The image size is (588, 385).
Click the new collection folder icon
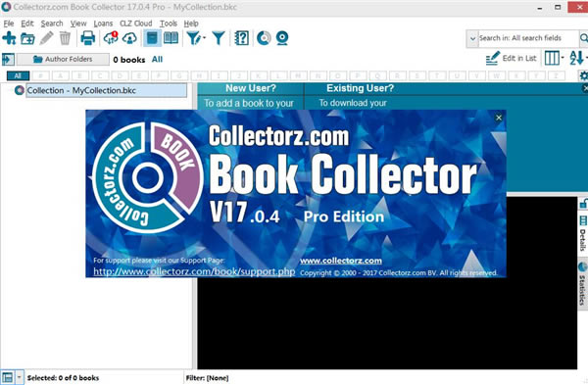pyautogui.click(x=27, y=38)
